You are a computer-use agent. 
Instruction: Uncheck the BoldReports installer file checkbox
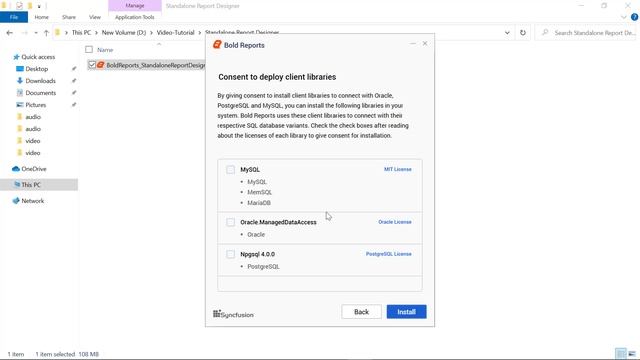click(x=92, y=65)
